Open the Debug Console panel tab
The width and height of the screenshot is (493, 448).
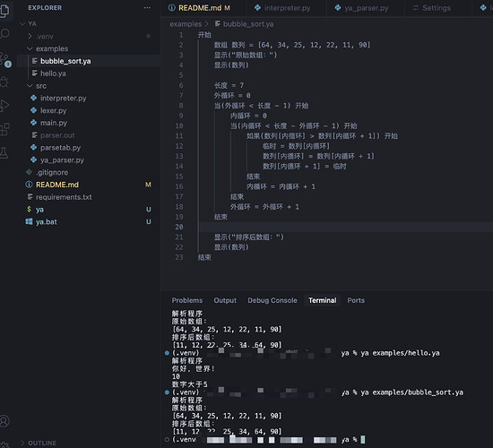coord(272,300)
